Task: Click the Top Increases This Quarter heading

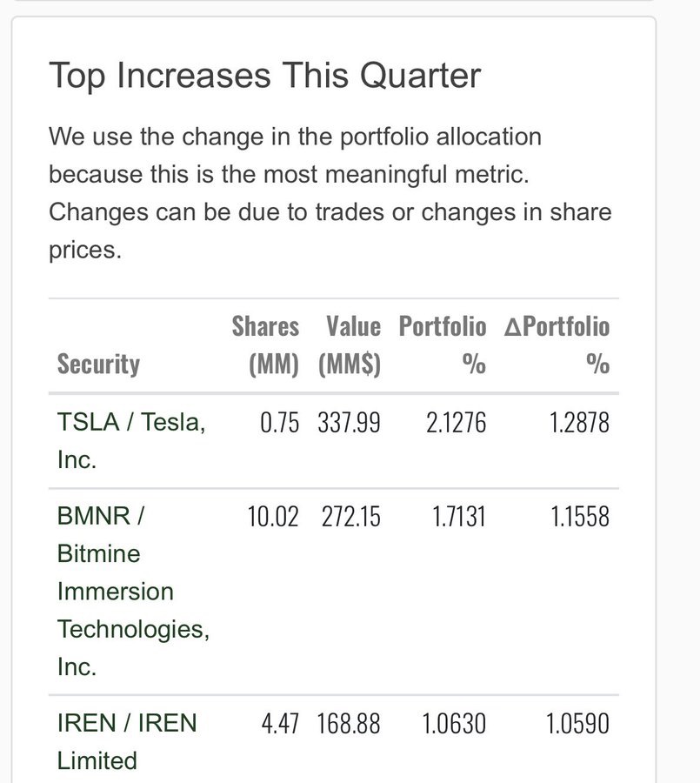Action: coord(264,76)
